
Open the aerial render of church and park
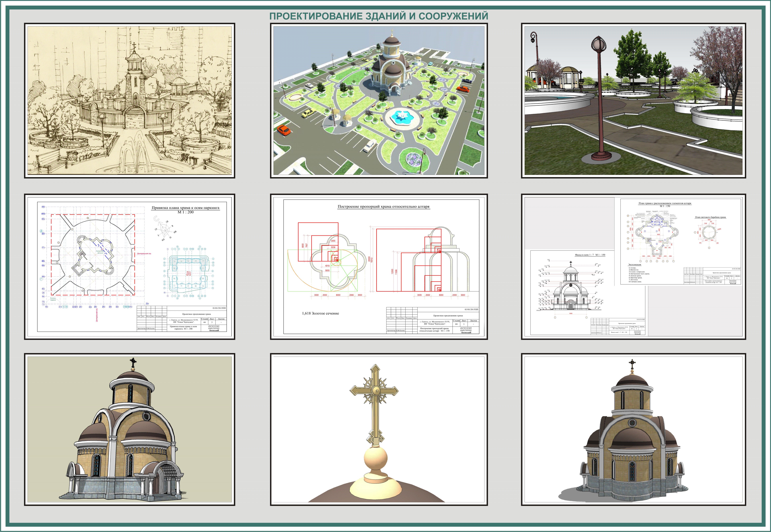379,100
